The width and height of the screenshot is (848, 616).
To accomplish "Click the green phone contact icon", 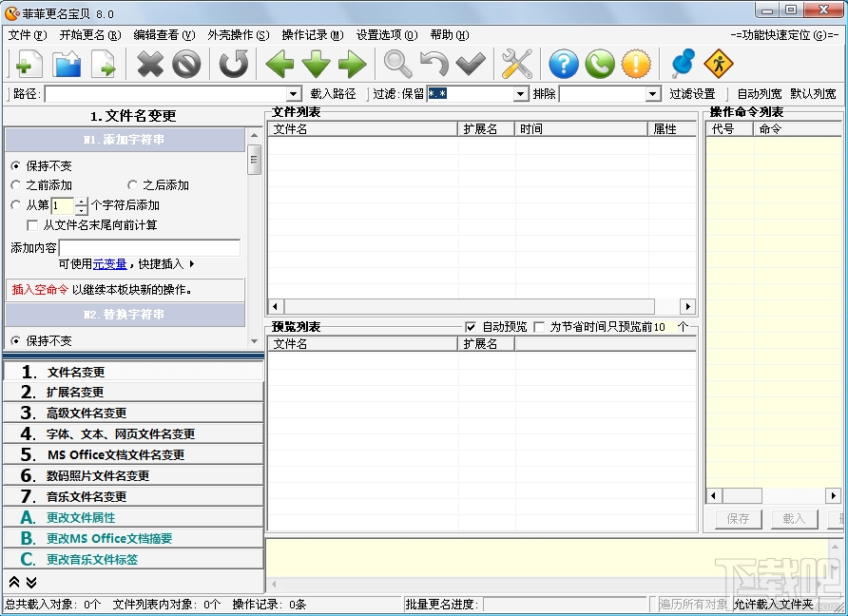I will [x=600, y=64].
